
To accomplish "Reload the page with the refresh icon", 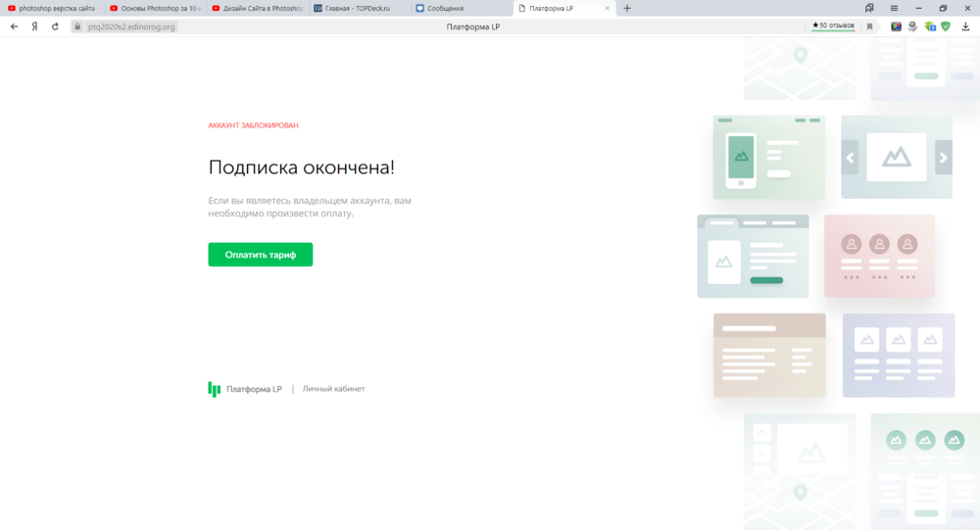I will pyautogui.click(x=56, y=26).
